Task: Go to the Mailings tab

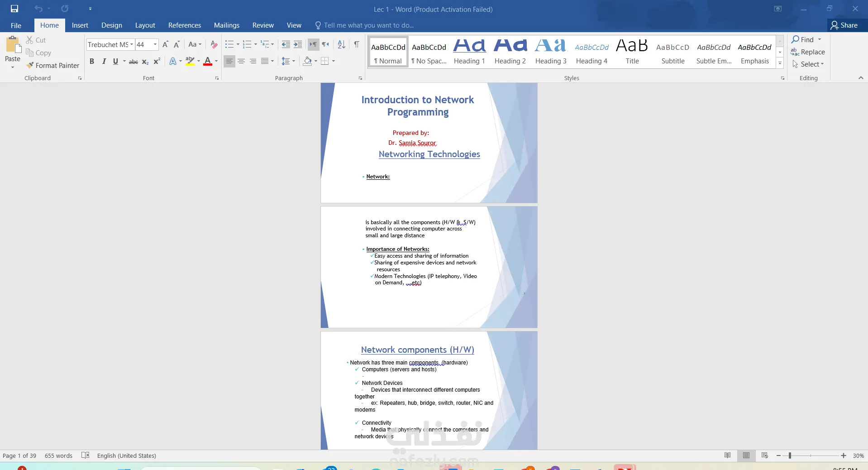Action: point(227,25)
